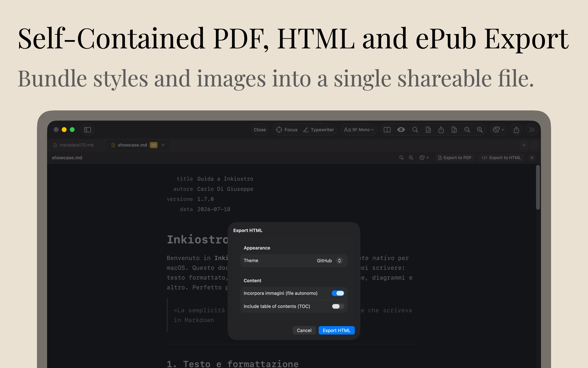Open the Theme GitHub popup selector
Viewport: 588px width, 368px height.
pyautogui.click(x=330, y=261)
